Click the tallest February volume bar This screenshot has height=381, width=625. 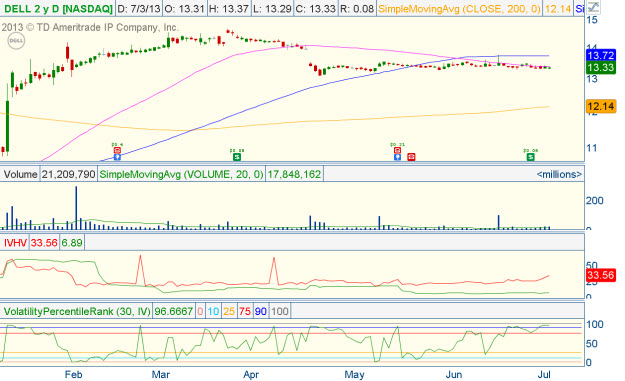(77, 208)
